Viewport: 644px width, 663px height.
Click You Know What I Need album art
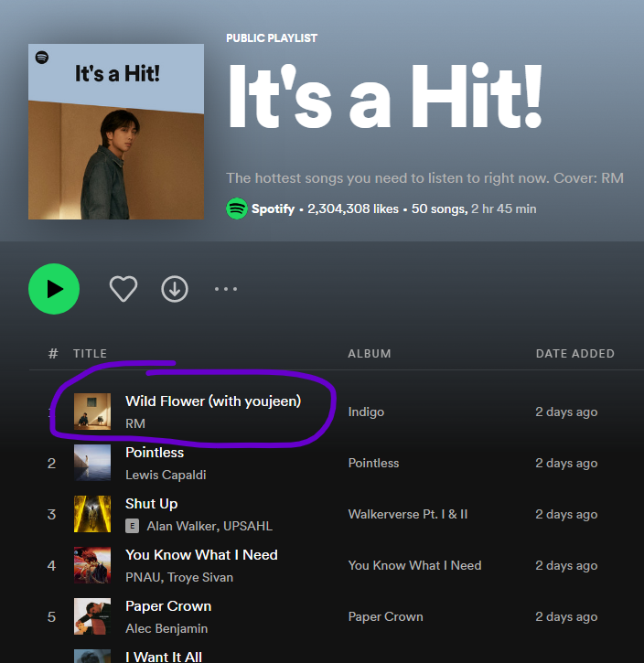92,565
